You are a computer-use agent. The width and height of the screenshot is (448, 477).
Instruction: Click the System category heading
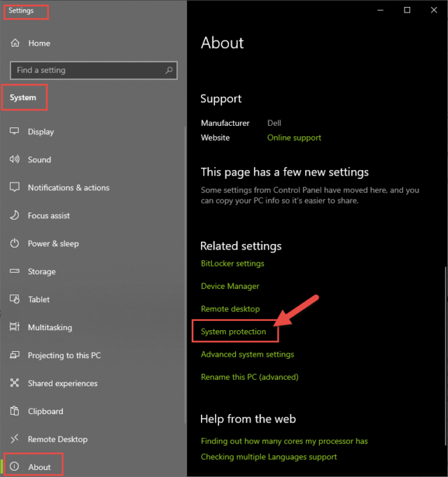click(x=23, y=98)
